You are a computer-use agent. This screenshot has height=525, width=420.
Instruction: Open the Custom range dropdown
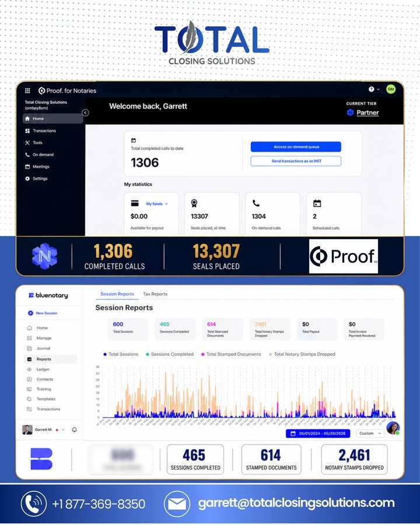click(370, 433)
